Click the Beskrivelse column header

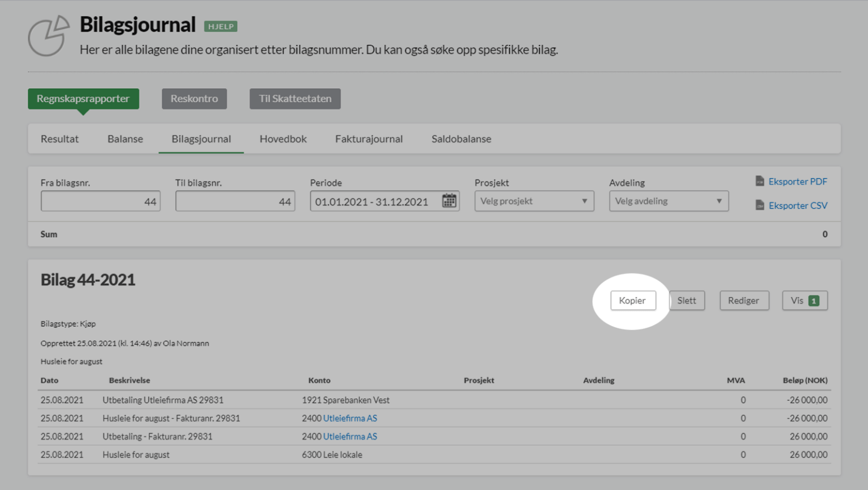tap(129, 380)
